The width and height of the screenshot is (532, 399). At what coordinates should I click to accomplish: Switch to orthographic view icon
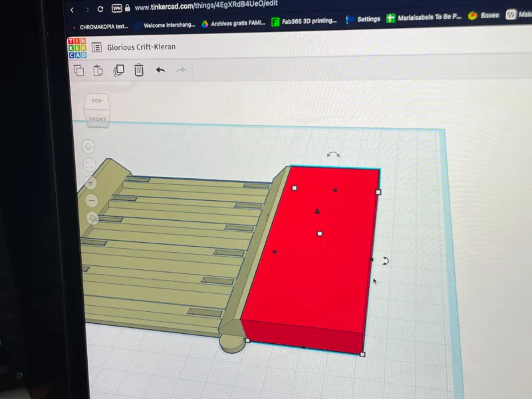pyautogui.click(x=92, y=218)
